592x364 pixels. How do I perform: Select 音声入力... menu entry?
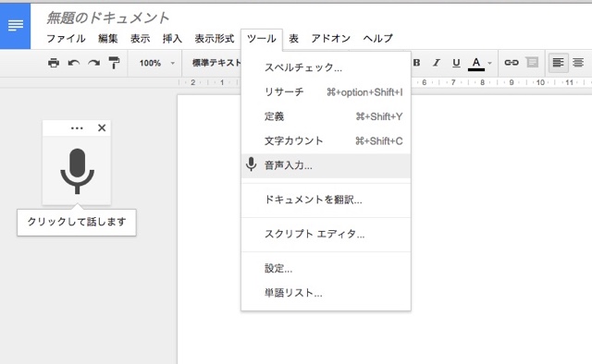click(x=326, y=165)
